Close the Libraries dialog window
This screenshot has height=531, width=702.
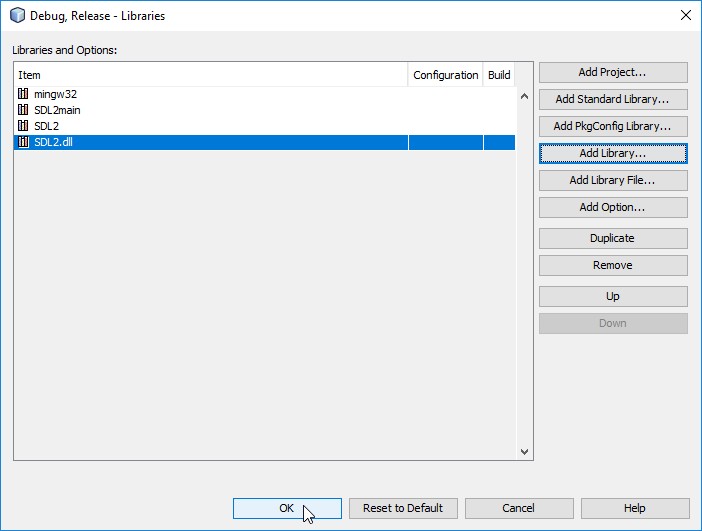click(685, 15)
